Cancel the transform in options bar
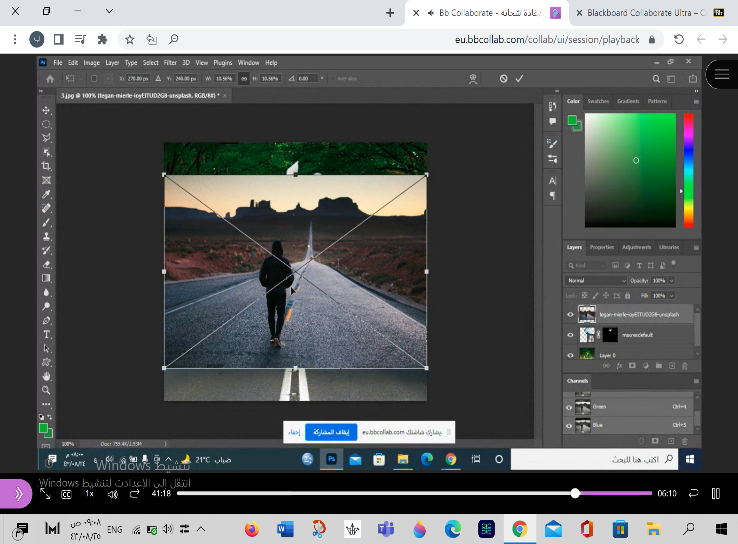This screenshot has height=544, width=738. point(504,78)
